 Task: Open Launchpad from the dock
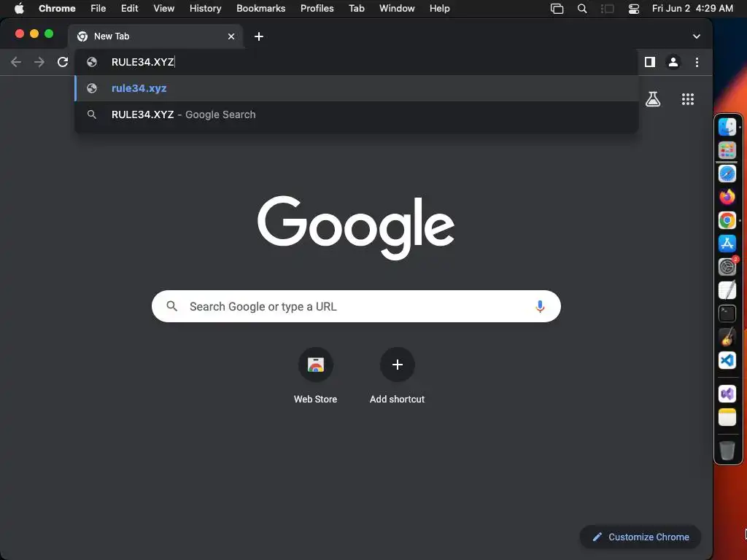pos(727,150)
